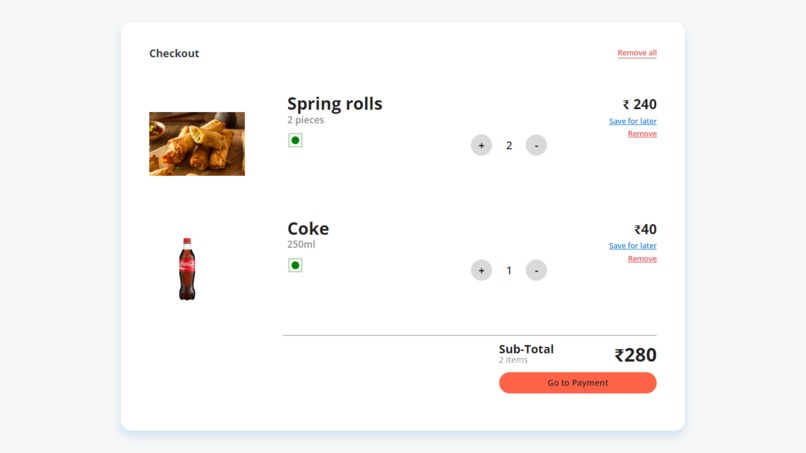Screen dimensions: 806x453
Task: Save Coke for later
Action: pyautogui.click(x=633, y=246)
